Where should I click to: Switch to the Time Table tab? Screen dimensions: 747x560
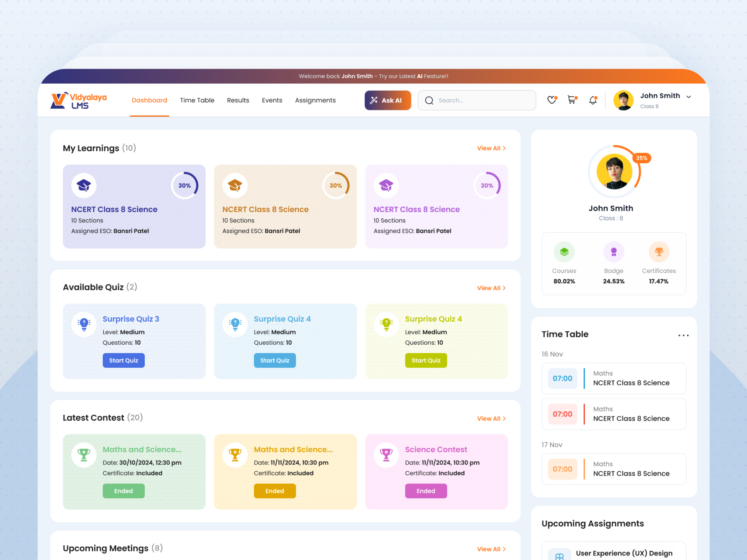pos(197,100)
